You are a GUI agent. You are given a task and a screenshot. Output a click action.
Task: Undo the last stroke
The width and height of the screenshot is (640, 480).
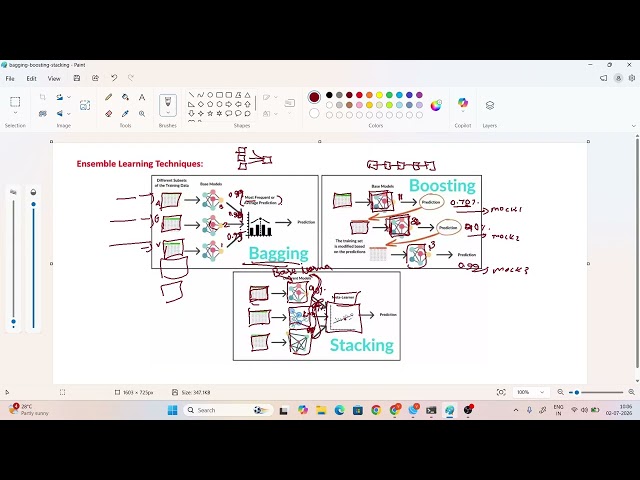coord(114,78)
